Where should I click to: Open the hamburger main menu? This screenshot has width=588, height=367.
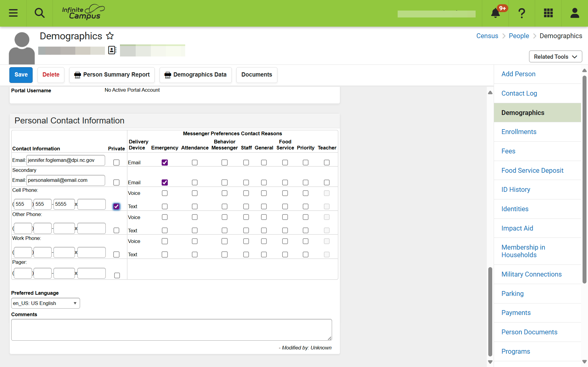13,13
